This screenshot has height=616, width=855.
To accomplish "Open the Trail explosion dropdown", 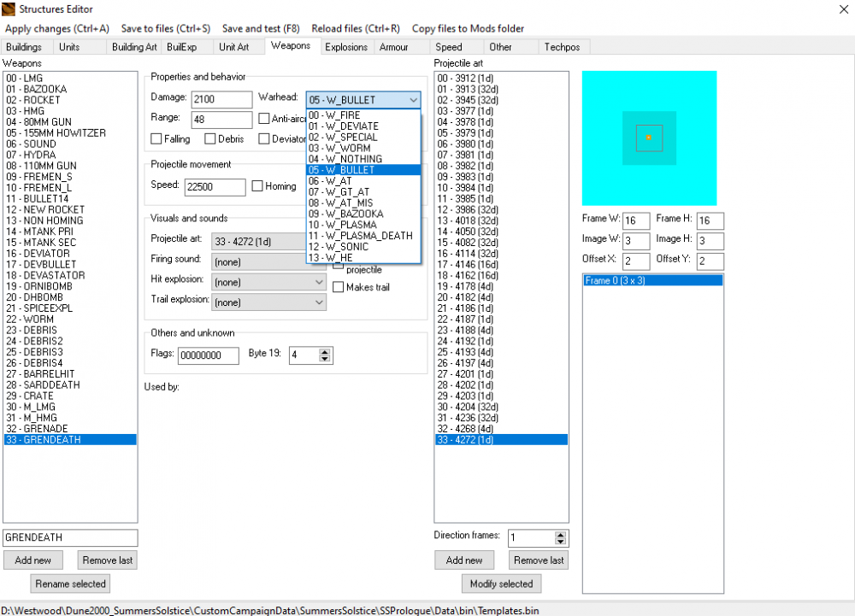I will (268, 302).
